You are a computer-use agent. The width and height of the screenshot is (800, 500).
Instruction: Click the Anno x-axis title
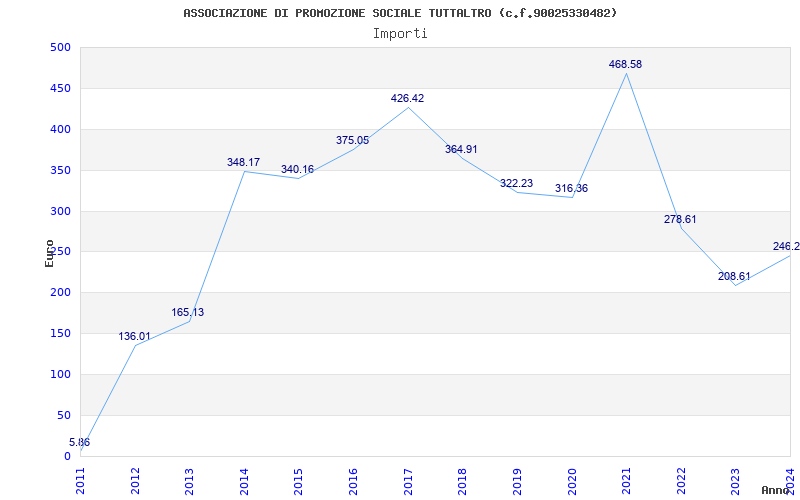775,490
